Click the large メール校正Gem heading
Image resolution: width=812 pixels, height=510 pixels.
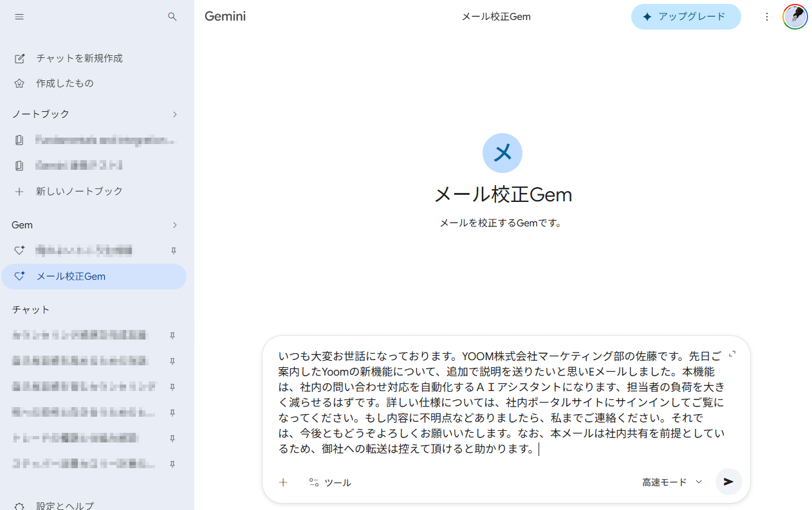tap(503, 194)
